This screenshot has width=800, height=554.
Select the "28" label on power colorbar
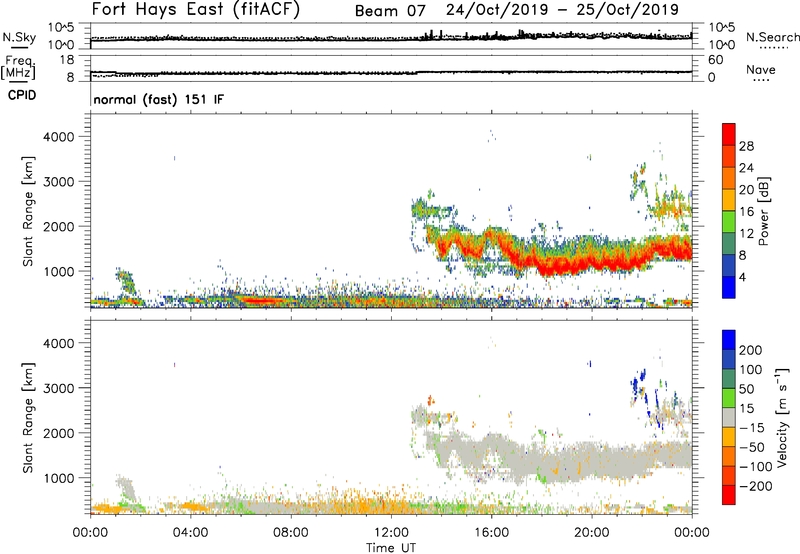(746, 146)
